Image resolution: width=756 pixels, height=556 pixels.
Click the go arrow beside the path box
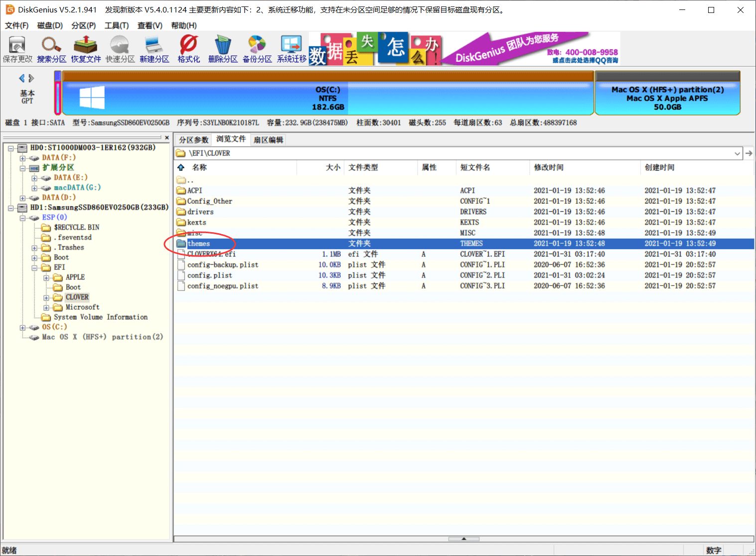[x=749, y=153]
